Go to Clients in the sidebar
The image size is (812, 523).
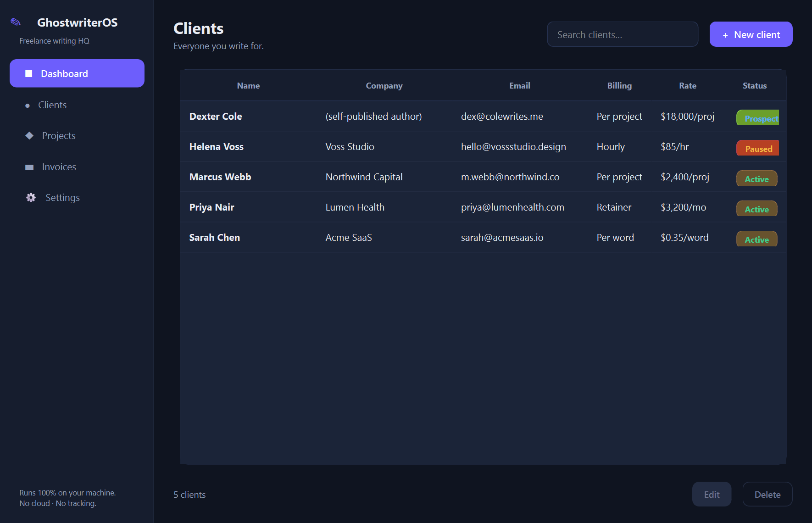[77, 105]
